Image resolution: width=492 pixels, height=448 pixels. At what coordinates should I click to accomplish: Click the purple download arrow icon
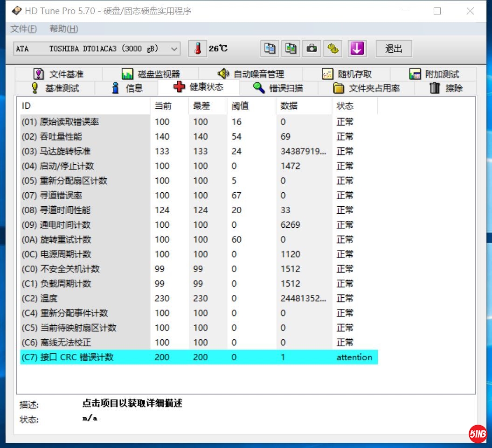[x=357, y=49]
